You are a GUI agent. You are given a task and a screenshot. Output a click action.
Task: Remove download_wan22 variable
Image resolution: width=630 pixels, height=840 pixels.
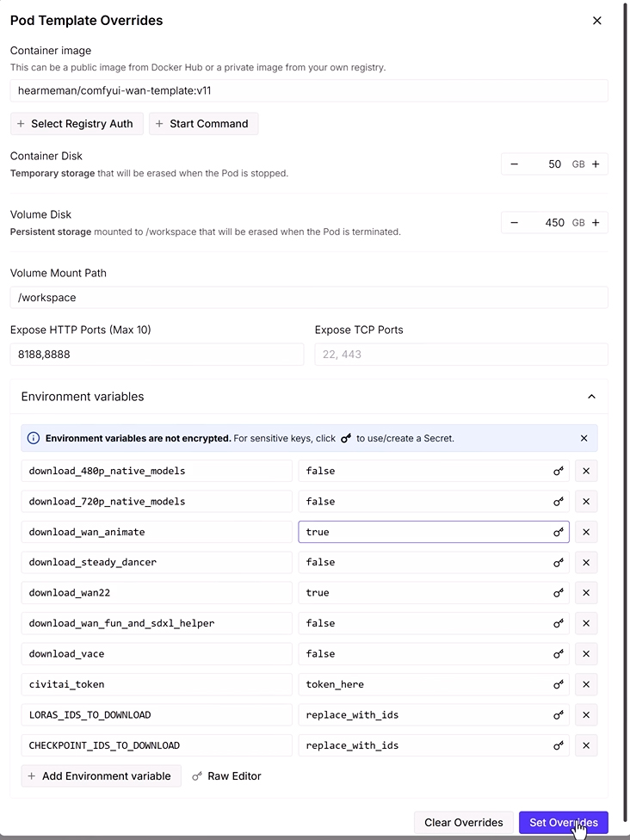tap(586, 592)
